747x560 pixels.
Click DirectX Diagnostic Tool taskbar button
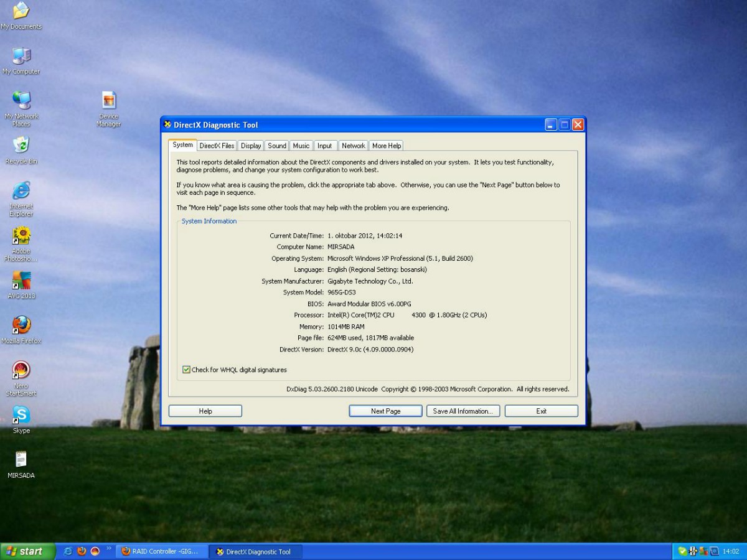(256, 551)
